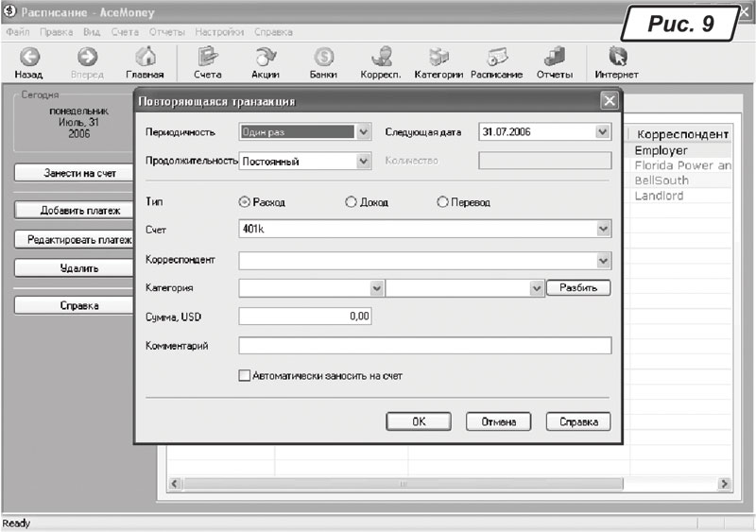The width and height of the screenshot is (756, 532).
Task: Select the Доход radio button
Action: click(x=351, y=202)
